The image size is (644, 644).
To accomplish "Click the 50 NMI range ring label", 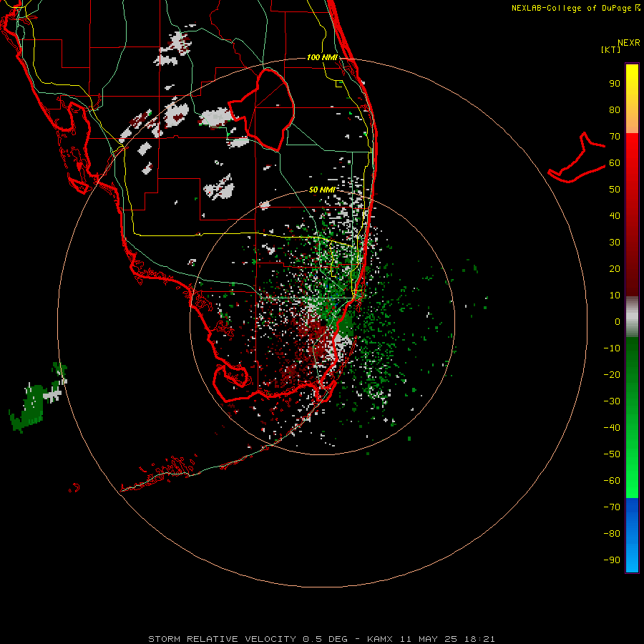I will pyautogui.click(x=322, y=190).
